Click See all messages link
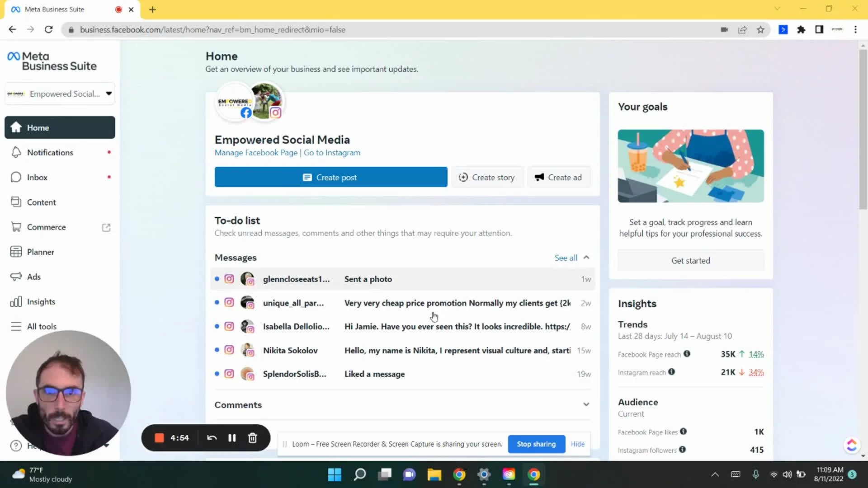Screen dimensions: 868x488 click(566, 258)
